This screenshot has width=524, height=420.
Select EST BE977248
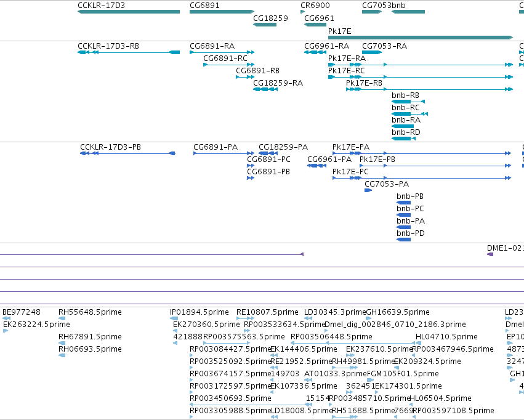pos(7,318)
